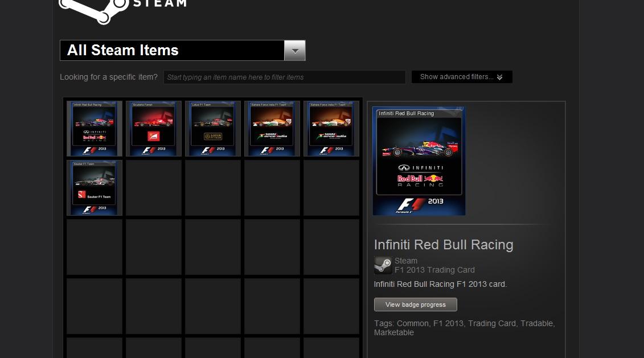
Task: Click the Infiniti Red Bull Racing item title
Action: coord(444,245)
